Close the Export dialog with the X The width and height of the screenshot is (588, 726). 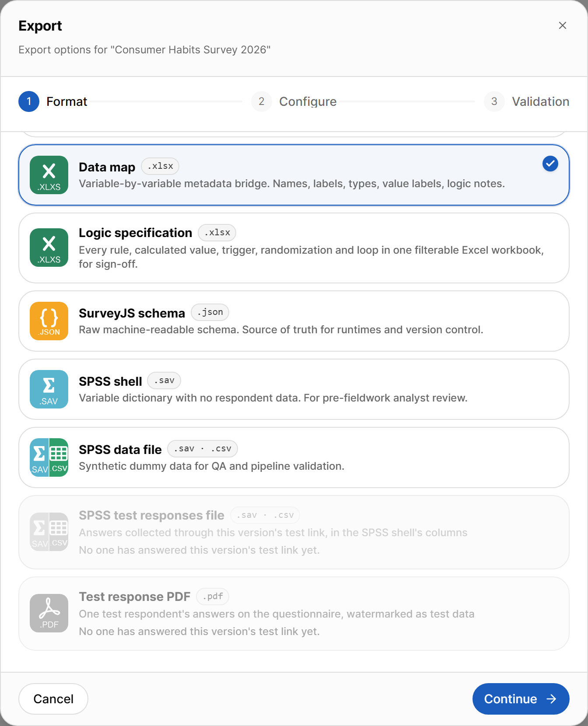563,25
